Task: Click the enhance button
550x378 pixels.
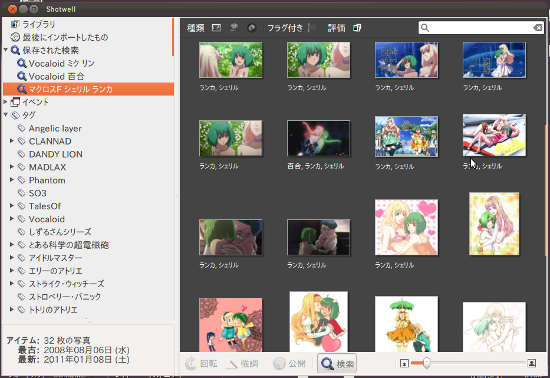Action: click(242, 364)
